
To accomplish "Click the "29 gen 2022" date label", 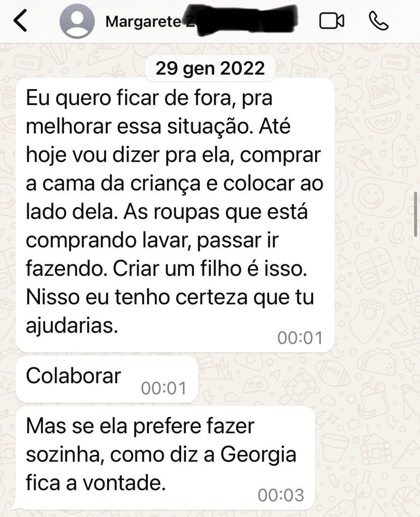I will 210,68.
